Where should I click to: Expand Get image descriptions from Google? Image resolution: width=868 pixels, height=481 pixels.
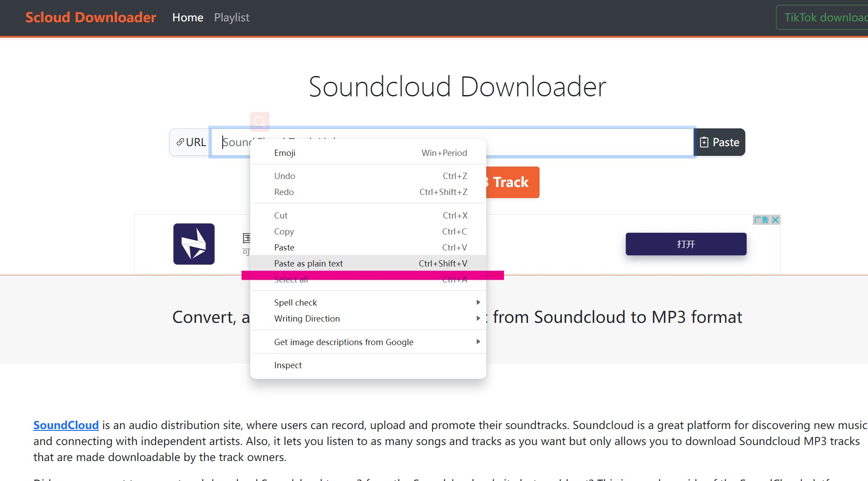coord(368,342)
